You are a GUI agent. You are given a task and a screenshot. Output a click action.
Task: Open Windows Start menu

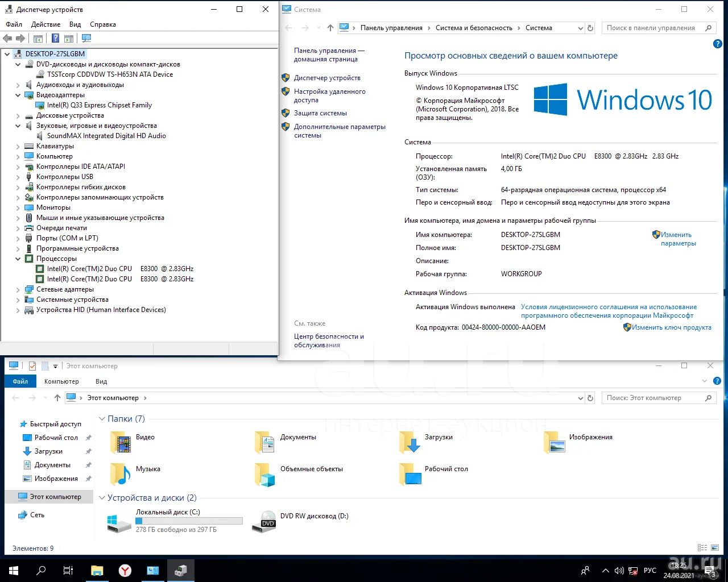tap(14, 571)
